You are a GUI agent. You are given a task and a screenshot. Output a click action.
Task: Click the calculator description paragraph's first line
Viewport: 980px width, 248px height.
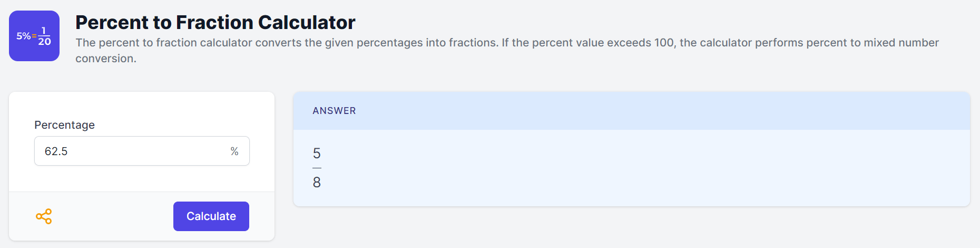tap(507, 43)
